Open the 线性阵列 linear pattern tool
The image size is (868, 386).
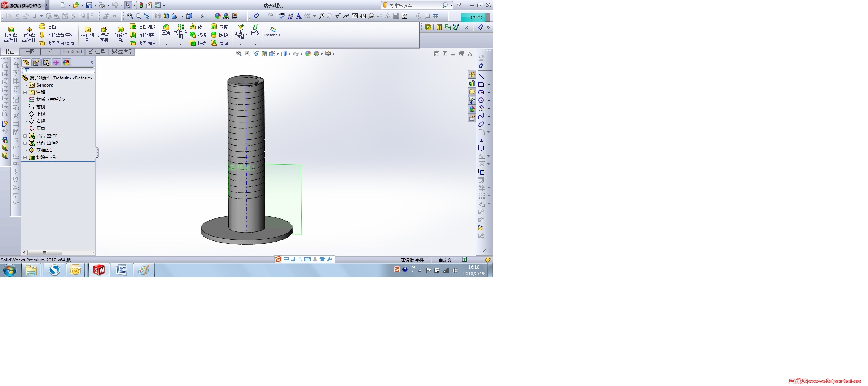(x=180, y=32)
